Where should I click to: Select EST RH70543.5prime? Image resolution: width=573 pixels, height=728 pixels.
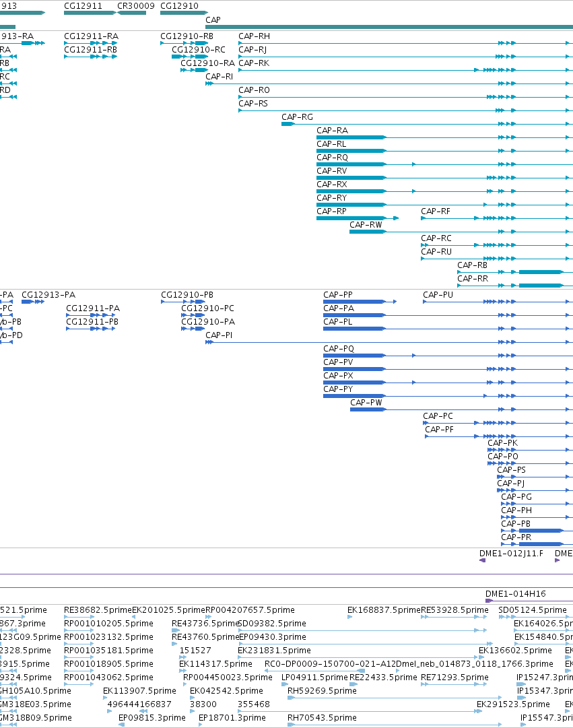(x=322, y=718)
